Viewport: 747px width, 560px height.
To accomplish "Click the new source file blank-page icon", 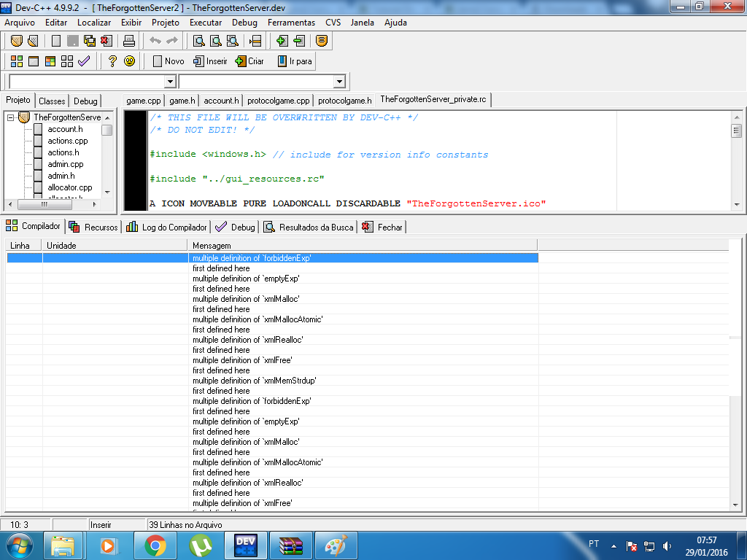I will [x=55, y=41].
